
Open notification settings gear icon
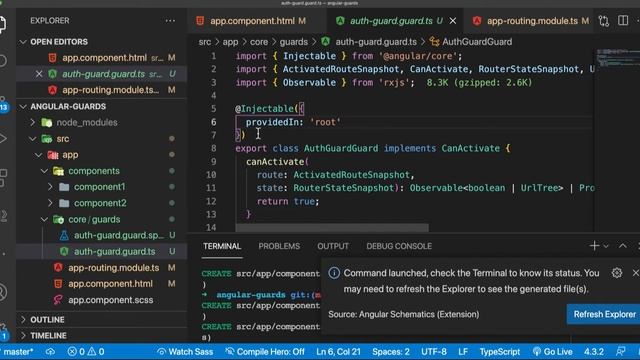(617, 273)
